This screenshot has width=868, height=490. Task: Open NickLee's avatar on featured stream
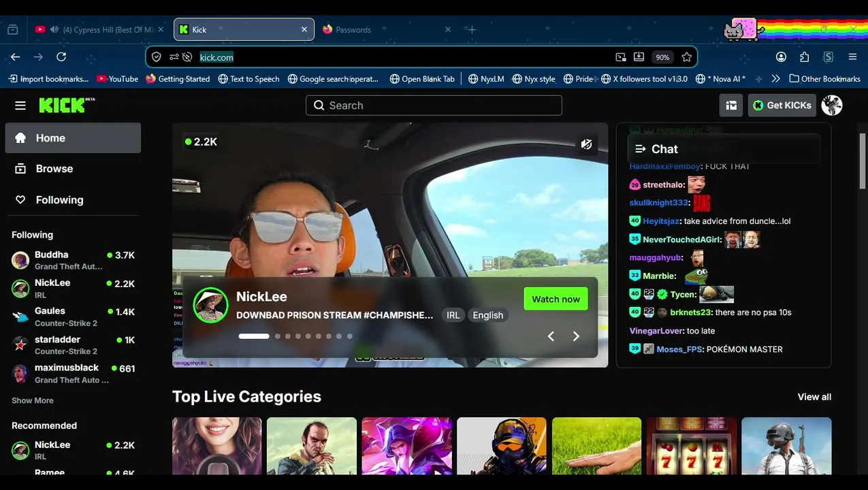[210, 305]
